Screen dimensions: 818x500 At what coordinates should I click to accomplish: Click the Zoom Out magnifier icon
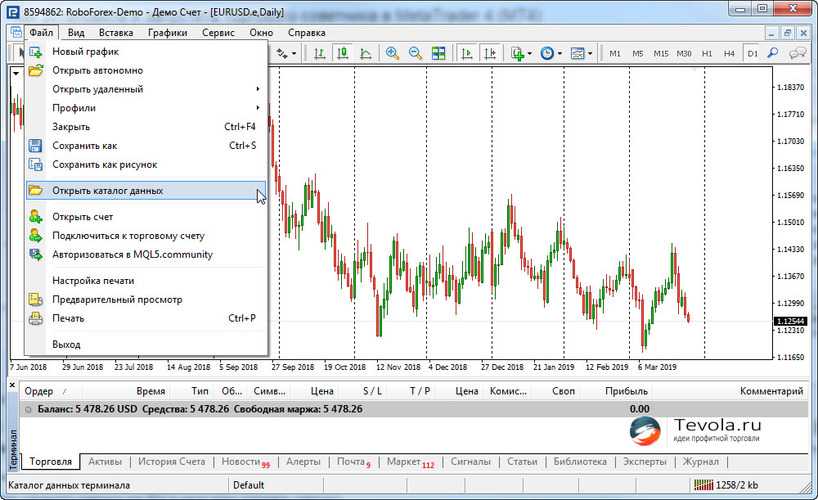coord(415,53)
